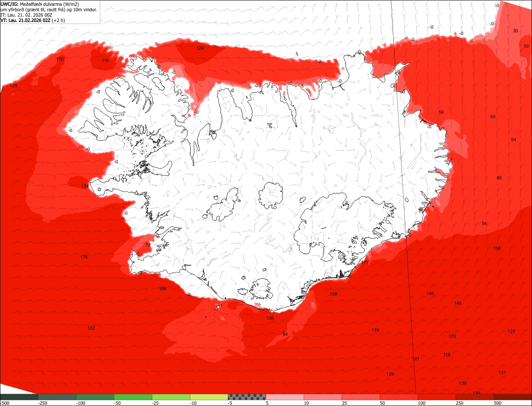Click the value '72' on the southwest peninsula
532x406 pixels.
click(x=148, y=245)
